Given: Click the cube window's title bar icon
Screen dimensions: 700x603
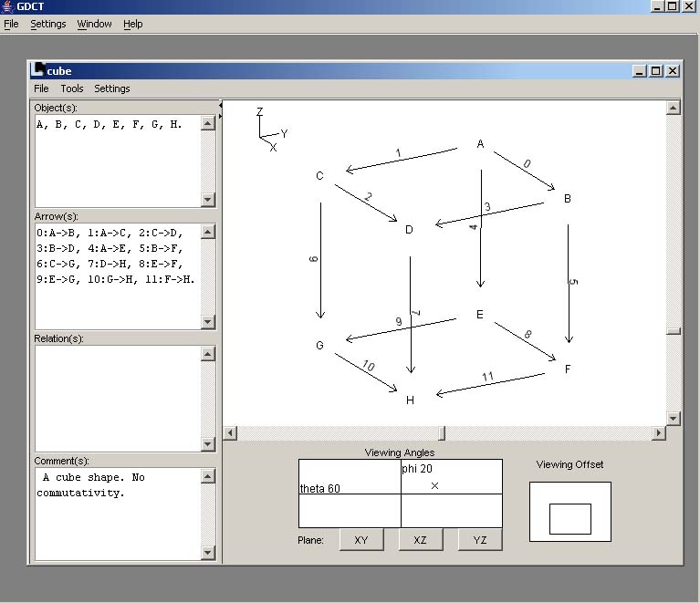Looking at the screenshot, I should coord(37,70).
